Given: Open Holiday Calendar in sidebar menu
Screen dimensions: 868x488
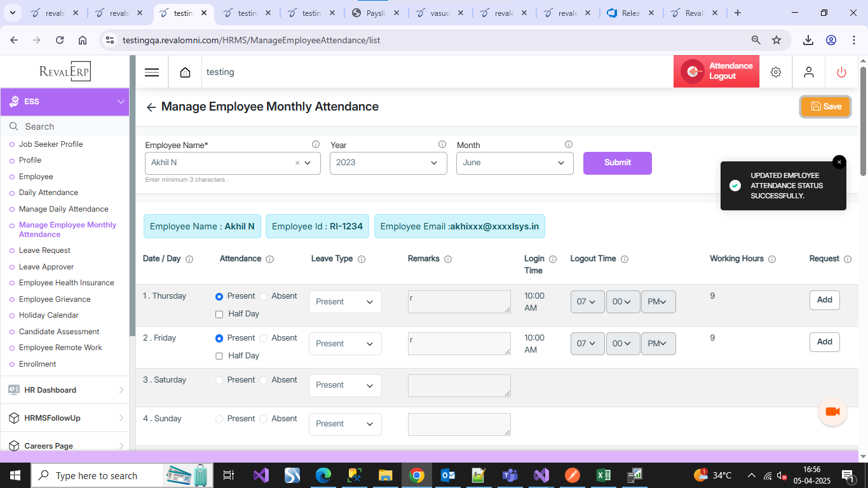Looking at the screenshot, I should point(48,315).
